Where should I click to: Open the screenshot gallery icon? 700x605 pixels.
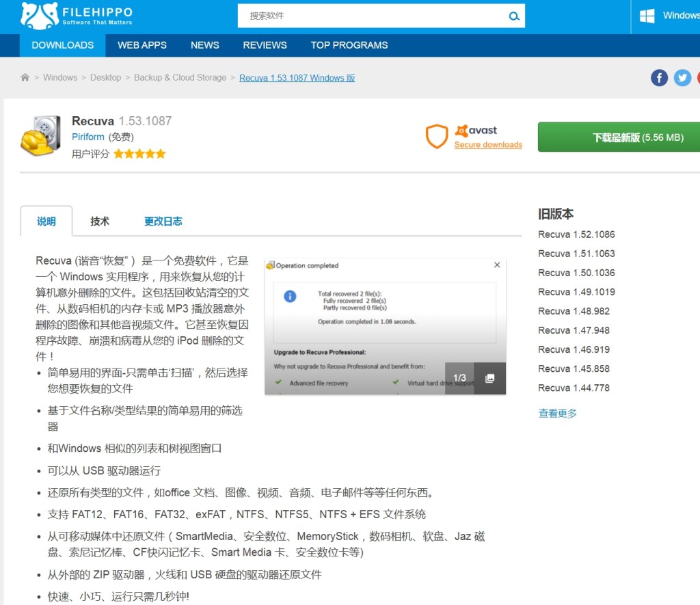pyautogui.click(x=489, y=378)
